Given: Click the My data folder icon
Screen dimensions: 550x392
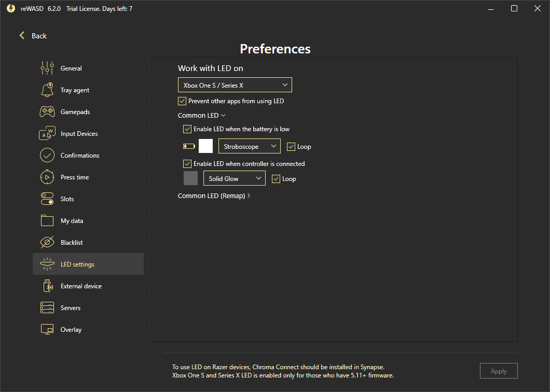Looking at the screenshot, I should (x=47, y=220).
